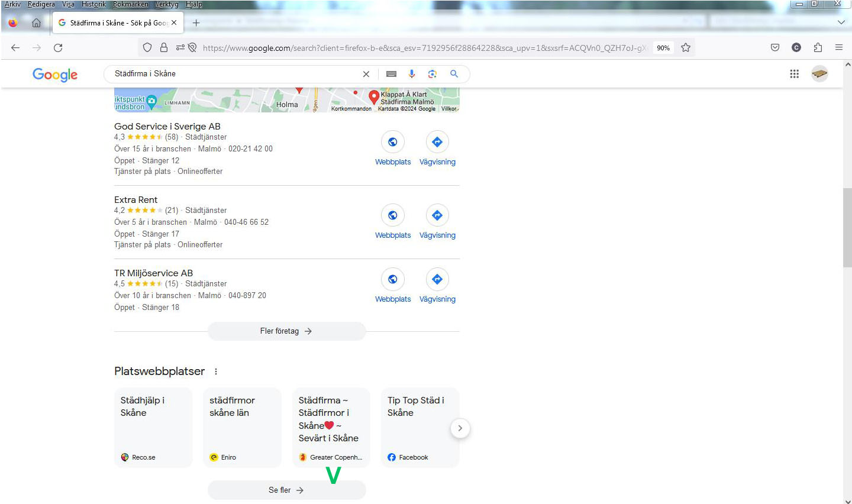Screen dimensions: 852x504
Task: Click the map preview thumbnail
Action: pos(287,100)
